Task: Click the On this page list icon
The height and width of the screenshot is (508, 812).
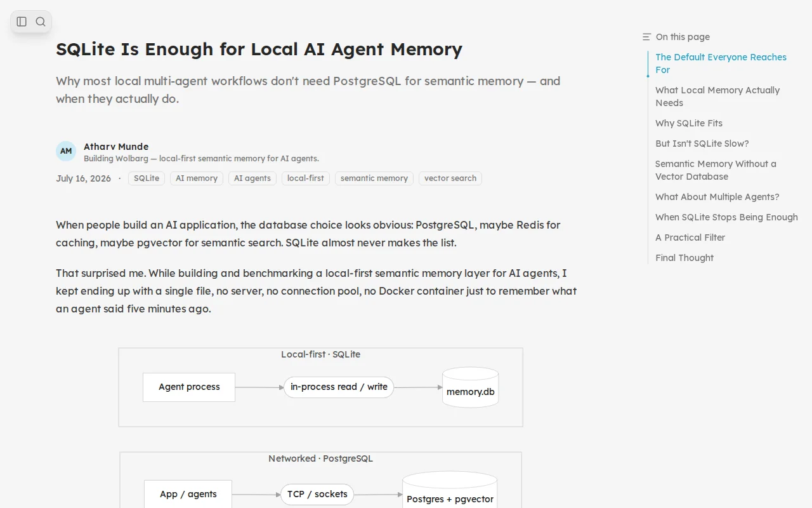Action: (646, 37)
